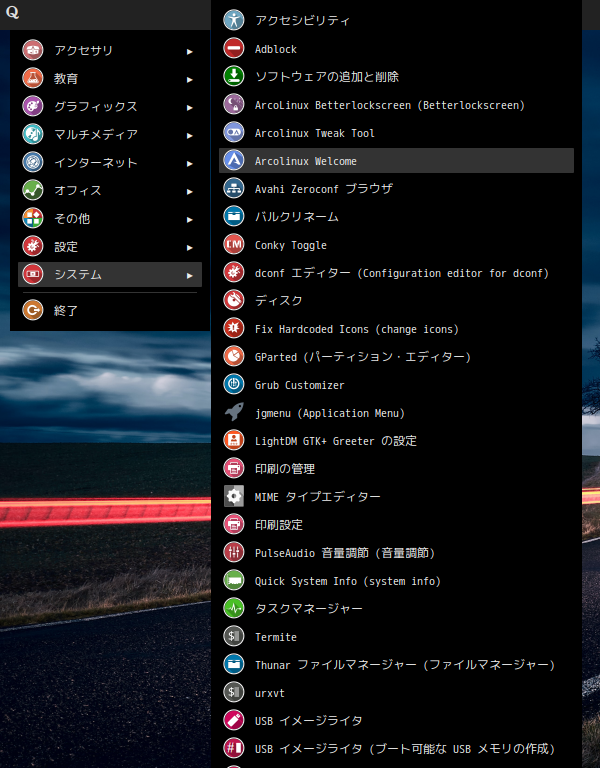Open the その他 category label
Image resolution: width=600 pixels, height=768 pixels.
[72, 218]
